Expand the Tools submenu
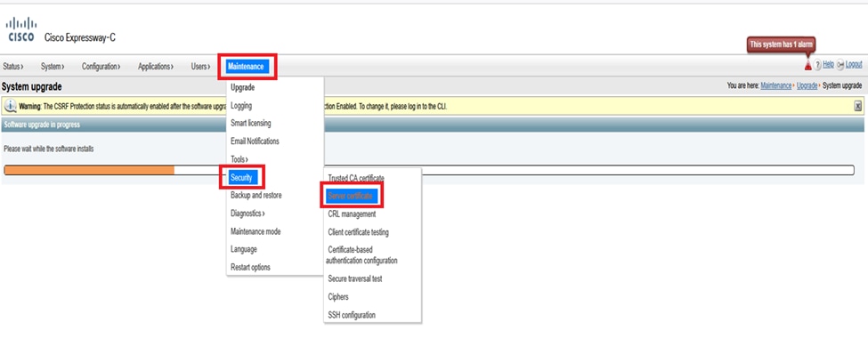The image size is (868, 347). (x=239, y=159)
